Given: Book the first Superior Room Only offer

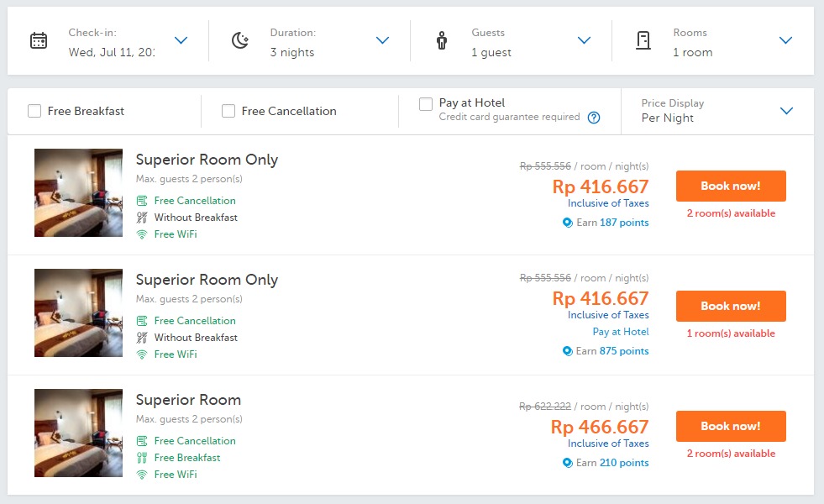Looking at the screenshot, I should (731, 186).
